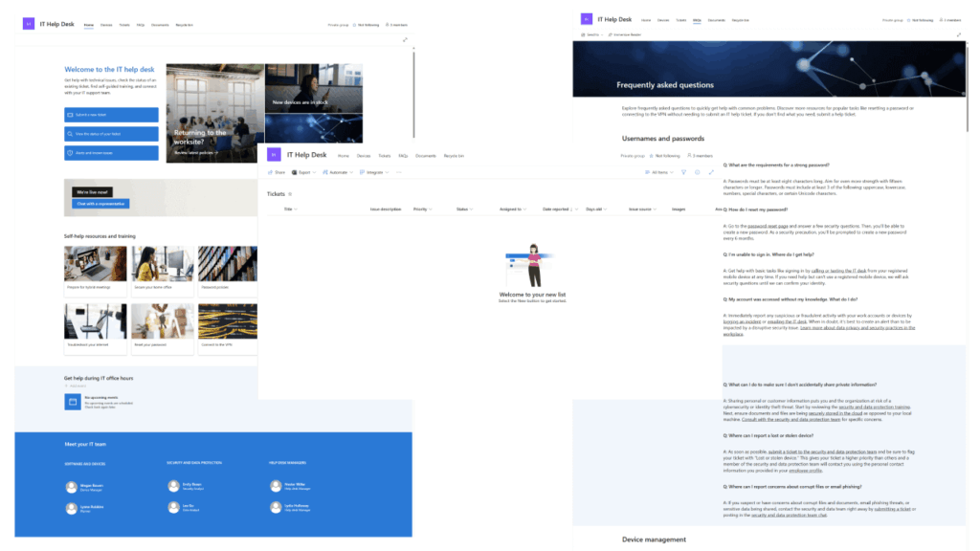Click the calendar icon under IT office hours
980x551 pixels.
point(73,402)
